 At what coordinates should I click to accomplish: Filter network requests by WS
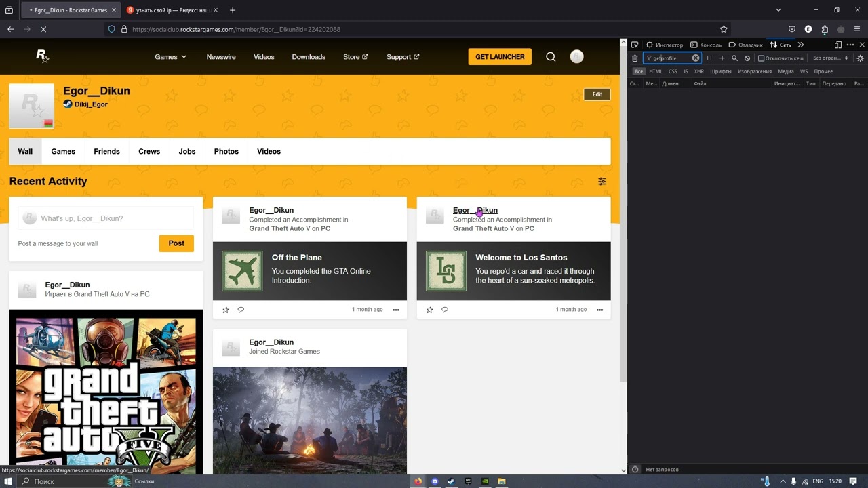pos(804,71)
